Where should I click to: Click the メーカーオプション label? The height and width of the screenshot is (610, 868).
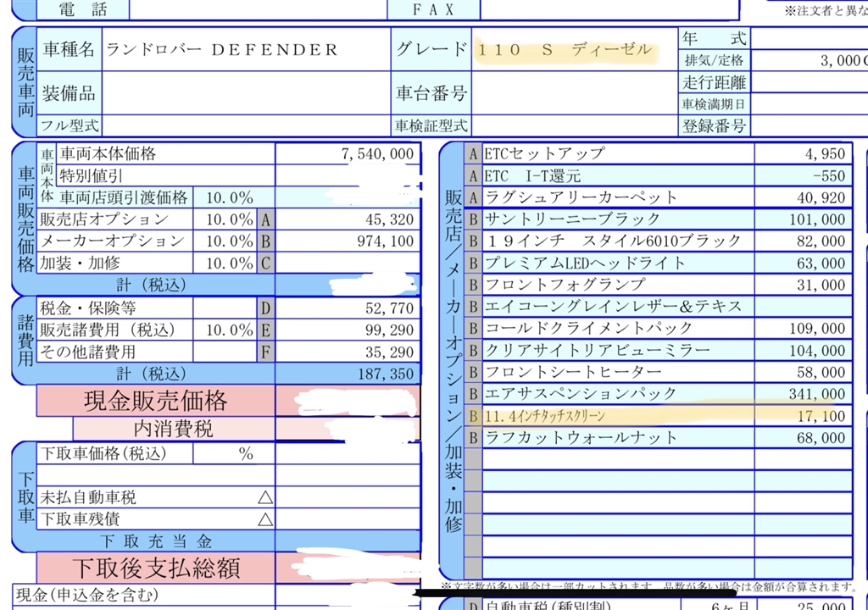tap(113, 241)
